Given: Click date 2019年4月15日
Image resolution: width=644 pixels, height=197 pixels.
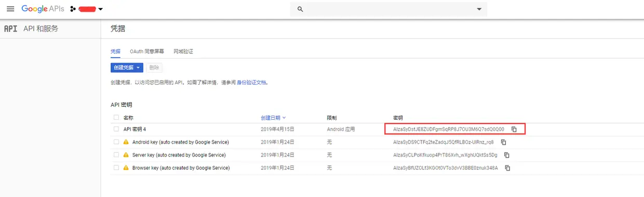Looking at the screenshot, I should [x=277, y=129].
